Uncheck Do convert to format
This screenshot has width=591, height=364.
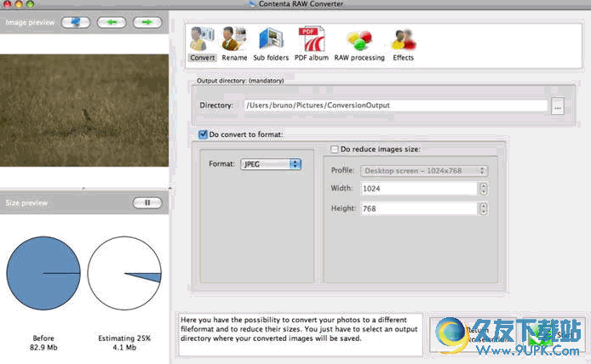203,134
